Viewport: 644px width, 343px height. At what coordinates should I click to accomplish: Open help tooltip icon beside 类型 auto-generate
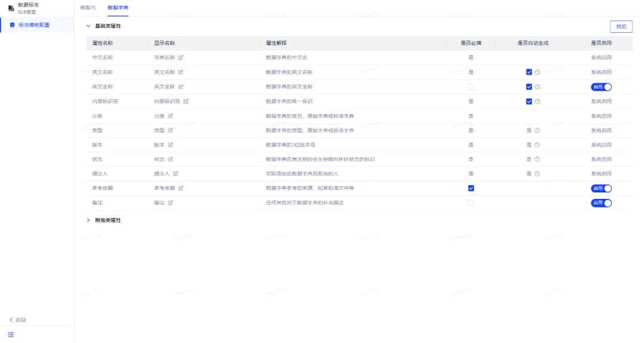pyautogui.click(x=537, y=130)
